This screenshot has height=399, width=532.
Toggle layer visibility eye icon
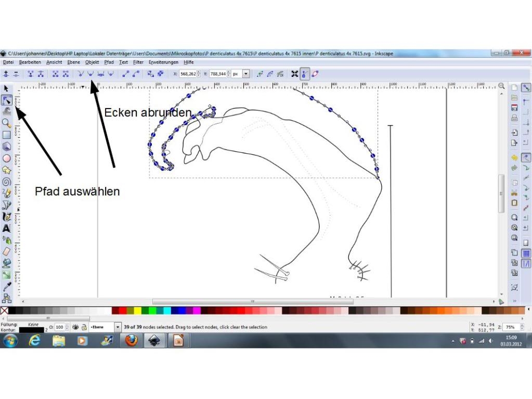pos(75,327)
